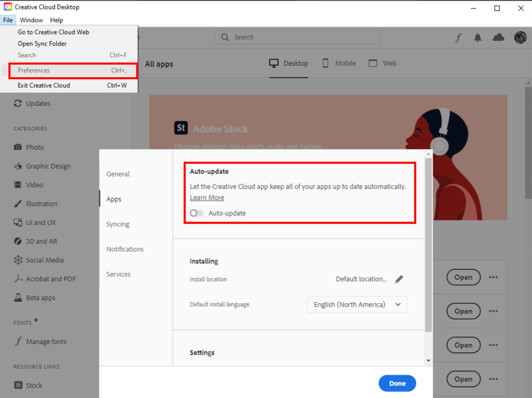Click the preferences dialog scrollbar thumb
The width and height of the screenshot is (532, 398).
point(428,245)
